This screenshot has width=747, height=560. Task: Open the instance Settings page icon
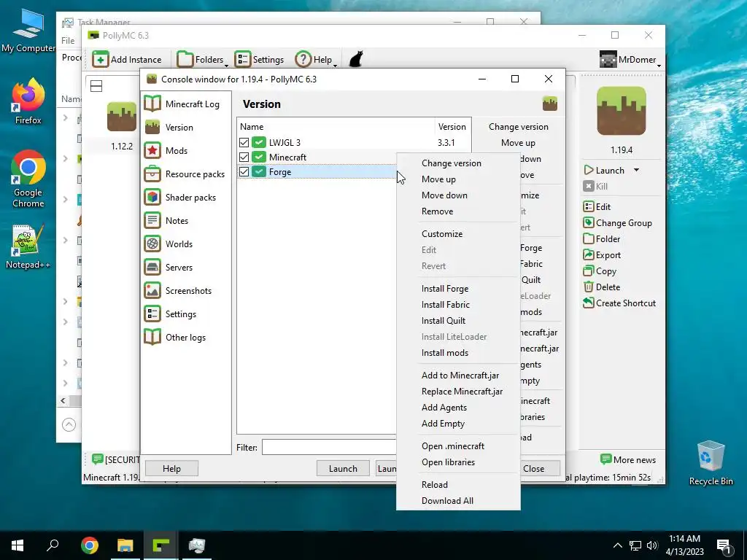pyautogui.click(x=152, y=314)
